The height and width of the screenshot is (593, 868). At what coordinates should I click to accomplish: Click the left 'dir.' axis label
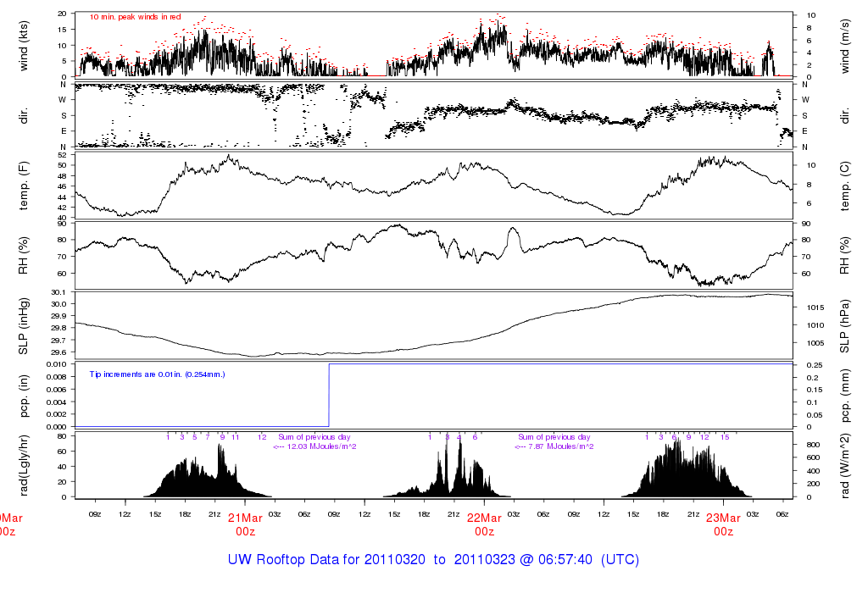pos(23,115)
